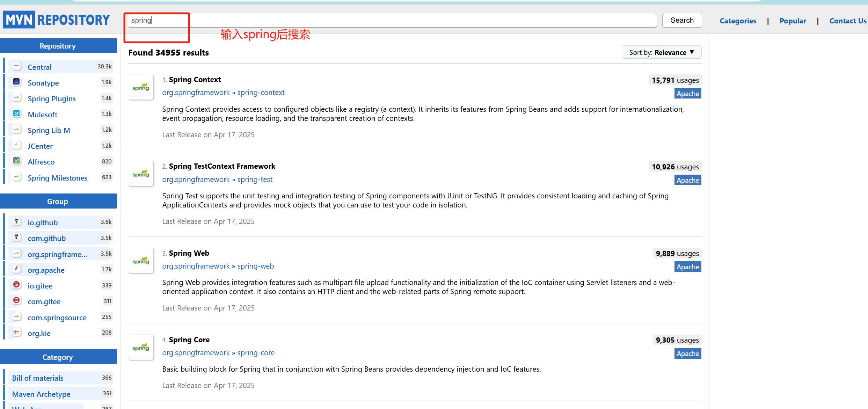The height and width of the screenshot is (409, 868).
Task: Click the JCenter repository icon
Action: tap(16, 145)
